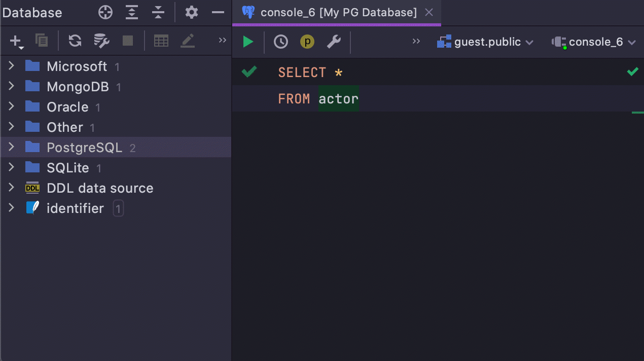Image resolution: width=644 pixels, height=361 pixels.
Task: Click the yellow "p" parameters icon
Action: 307,42
